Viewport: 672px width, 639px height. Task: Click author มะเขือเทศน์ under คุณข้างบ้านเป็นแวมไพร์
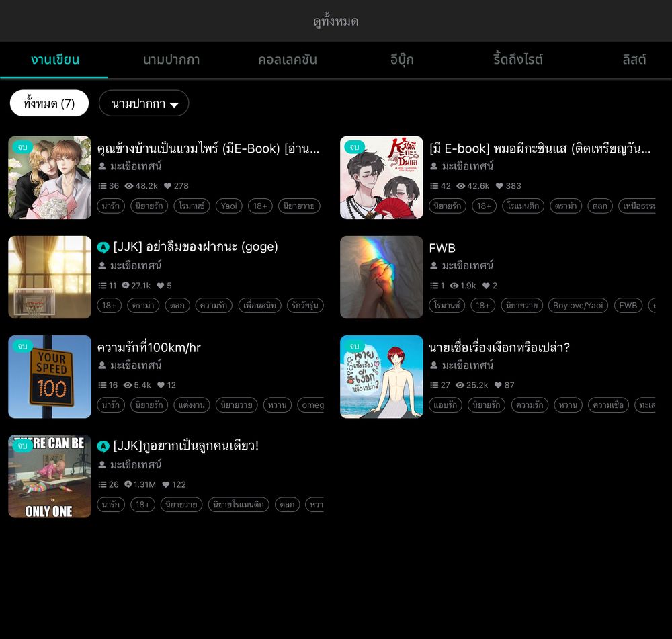tap(136, 166)
